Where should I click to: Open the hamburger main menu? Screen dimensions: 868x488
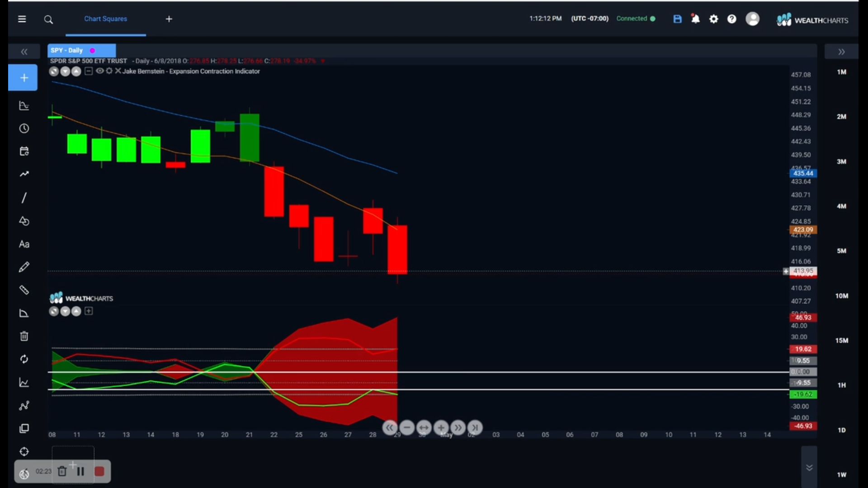pos(22,19)
